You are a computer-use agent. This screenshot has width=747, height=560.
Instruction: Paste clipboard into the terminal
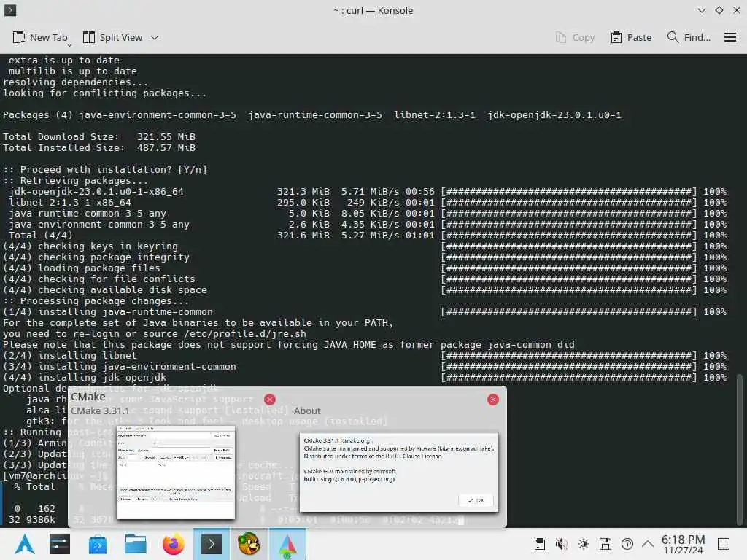coord(631,37)
